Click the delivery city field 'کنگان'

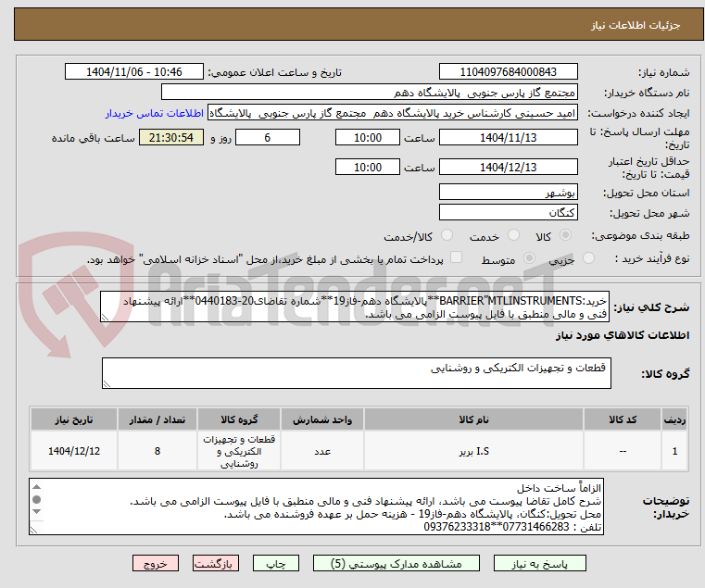point(508,212)
